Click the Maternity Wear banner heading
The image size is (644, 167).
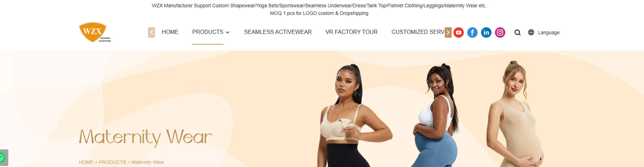tap(146, 137)
